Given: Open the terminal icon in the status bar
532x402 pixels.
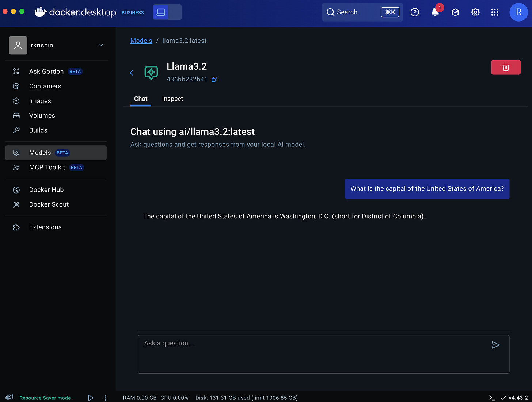Looking at the screenshot, I should point(492,398).
